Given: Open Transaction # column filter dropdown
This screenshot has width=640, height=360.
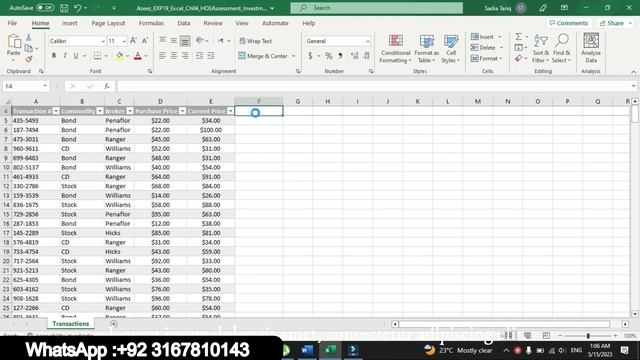Looking at the screenshot, I should click(x=56, y=111).
